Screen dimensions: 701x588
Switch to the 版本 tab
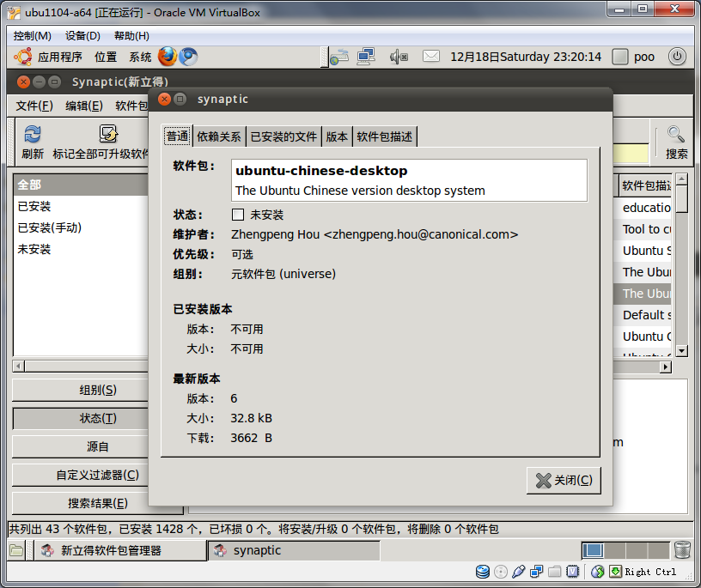coord(337,136)
